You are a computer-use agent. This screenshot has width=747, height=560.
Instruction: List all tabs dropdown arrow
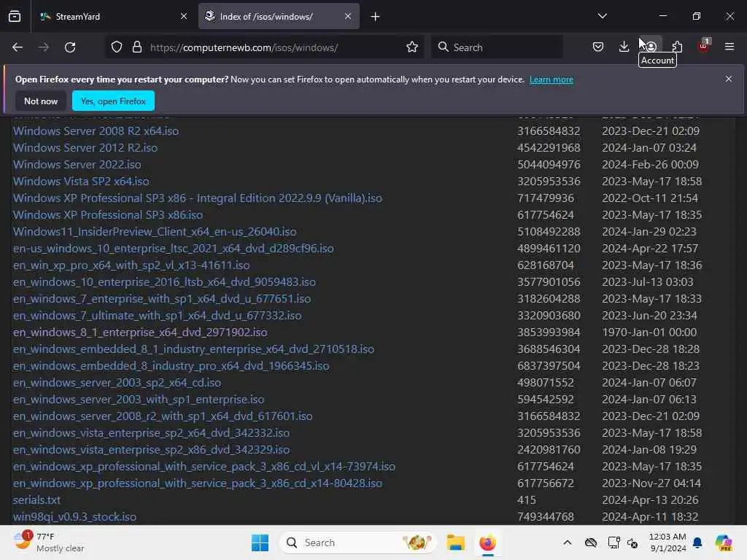tap(602, 16)
